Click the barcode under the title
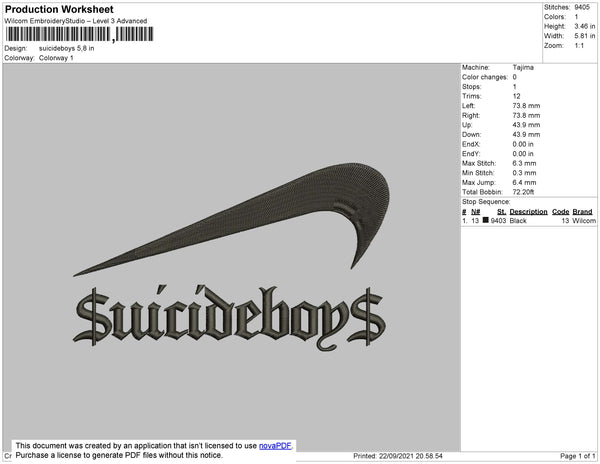The height and width of the screenshot is (464, 600). (80, 34)
